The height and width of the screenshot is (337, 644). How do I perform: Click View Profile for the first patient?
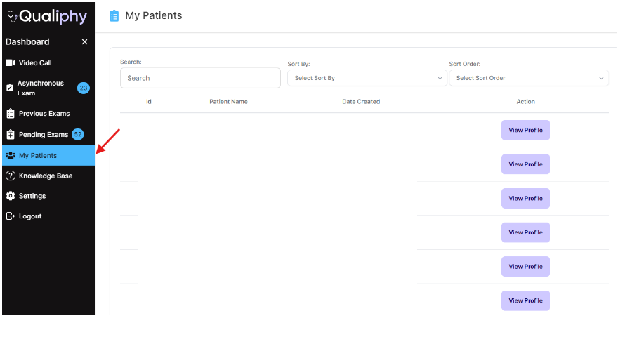click(x=525, y=131)
